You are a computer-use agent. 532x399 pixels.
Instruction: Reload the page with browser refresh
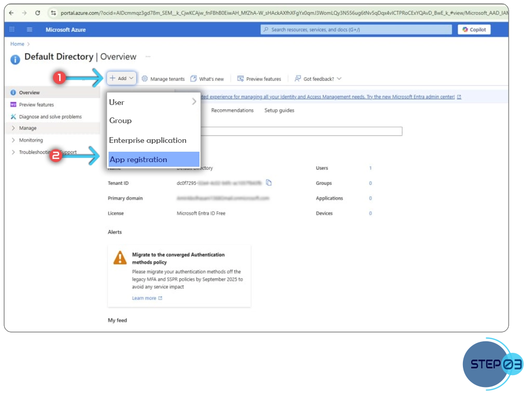click(37, 13)
